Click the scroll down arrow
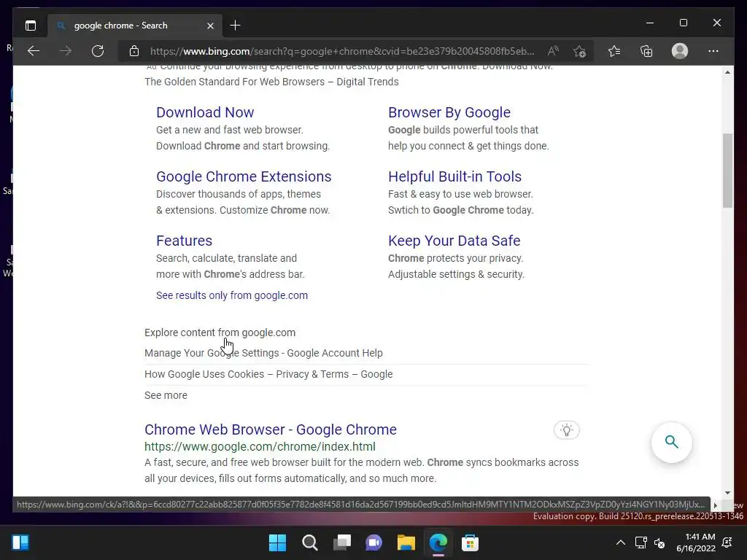The image size is (747, 560). 727,493
